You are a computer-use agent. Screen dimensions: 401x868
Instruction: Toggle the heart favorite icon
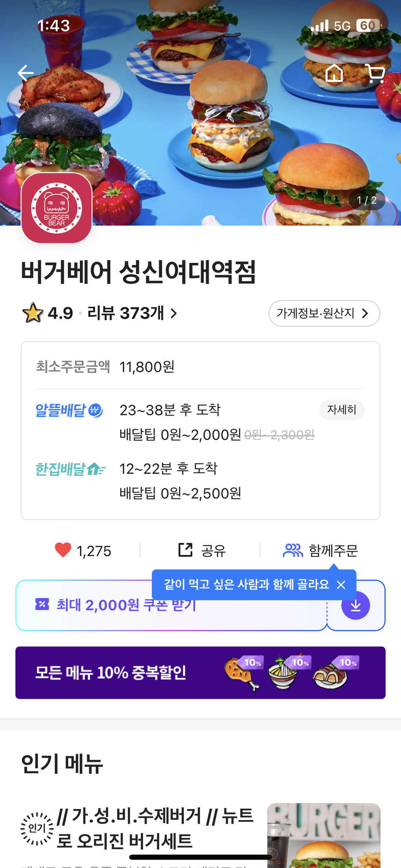coord(63,550)
